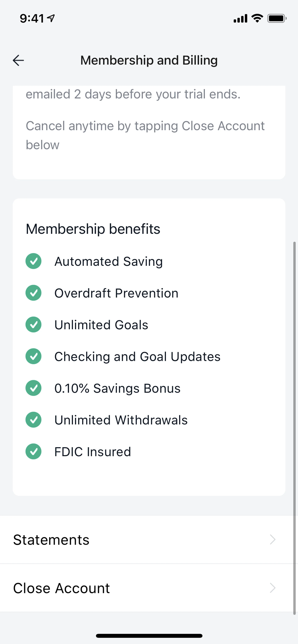Tap the Unlimited Withdrawals benefit text
Image resolution: width=298 pixels, height=644 pixels.
121,420
